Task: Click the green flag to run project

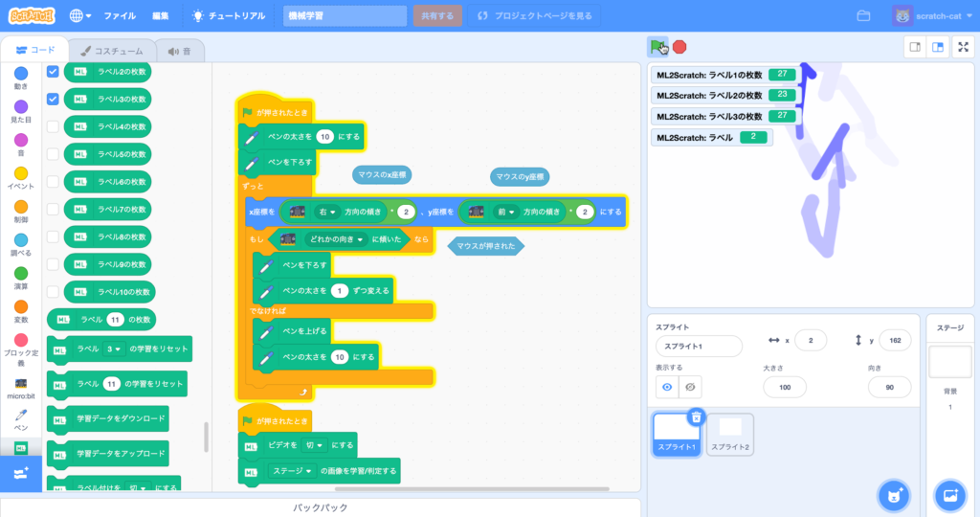Action: coord(657,46)
